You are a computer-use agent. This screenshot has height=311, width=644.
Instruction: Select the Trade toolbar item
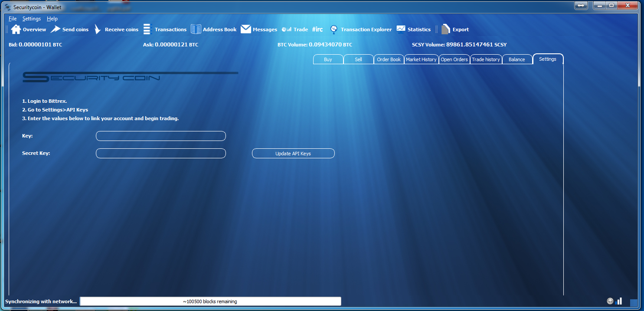coord(295,29)
